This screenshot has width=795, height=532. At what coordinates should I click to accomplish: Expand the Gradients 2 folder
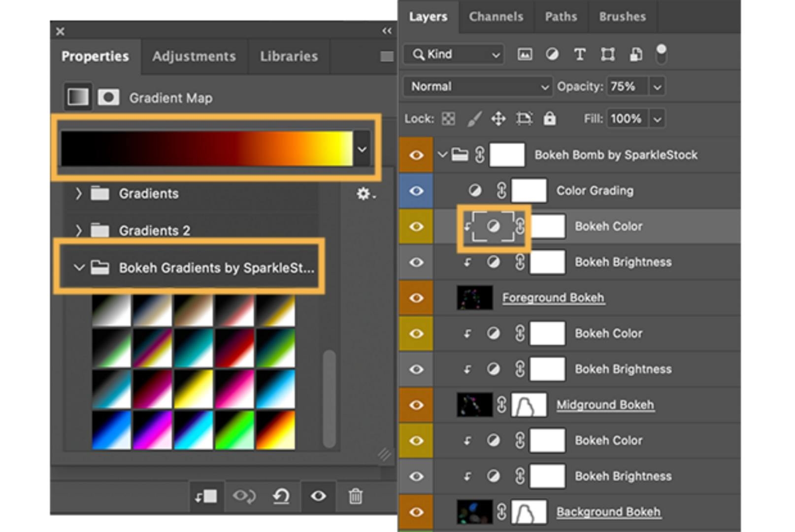[x=79, y=230]
